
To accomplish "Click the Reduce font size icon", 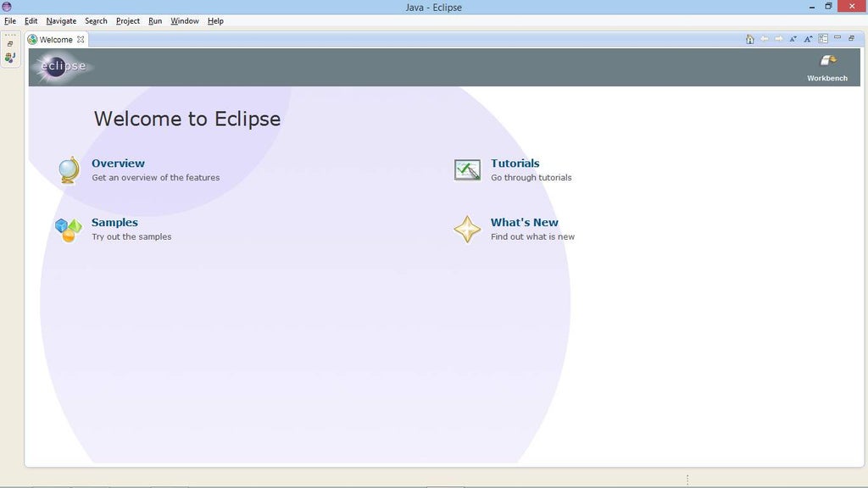I will pos(793,39).
